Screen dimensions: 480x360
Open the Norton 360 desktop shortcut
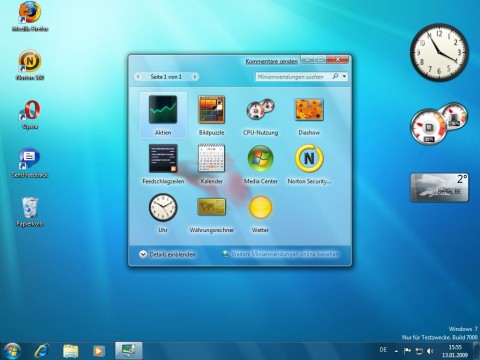pos(30,65)
